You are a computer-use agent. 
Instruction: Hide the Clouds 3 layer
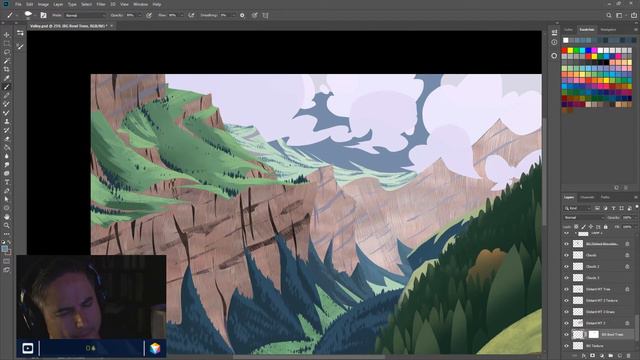coord(566,278)
